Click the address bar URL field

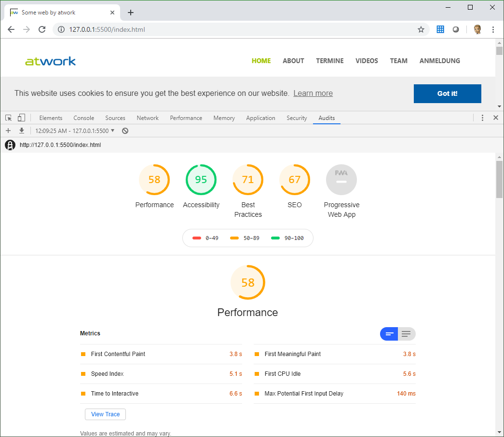tap(241, 29)
